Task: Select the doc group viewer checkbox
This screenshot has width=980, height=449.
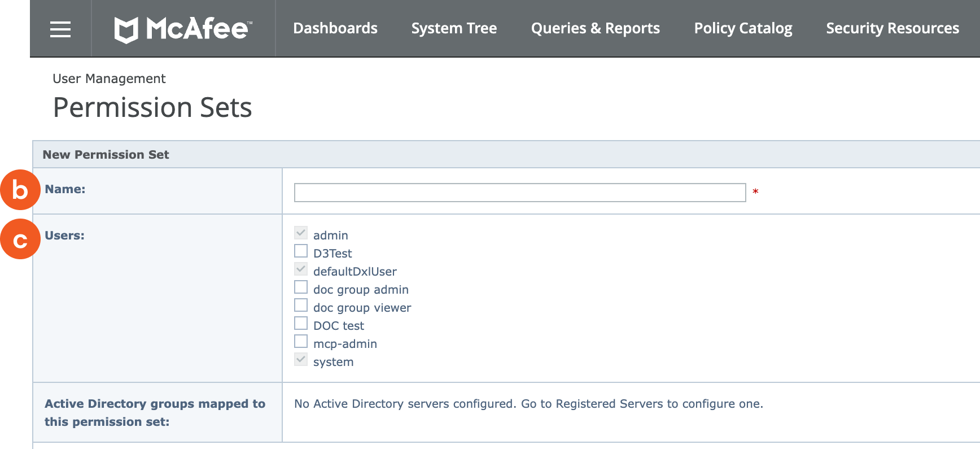Action: [301, 306]
